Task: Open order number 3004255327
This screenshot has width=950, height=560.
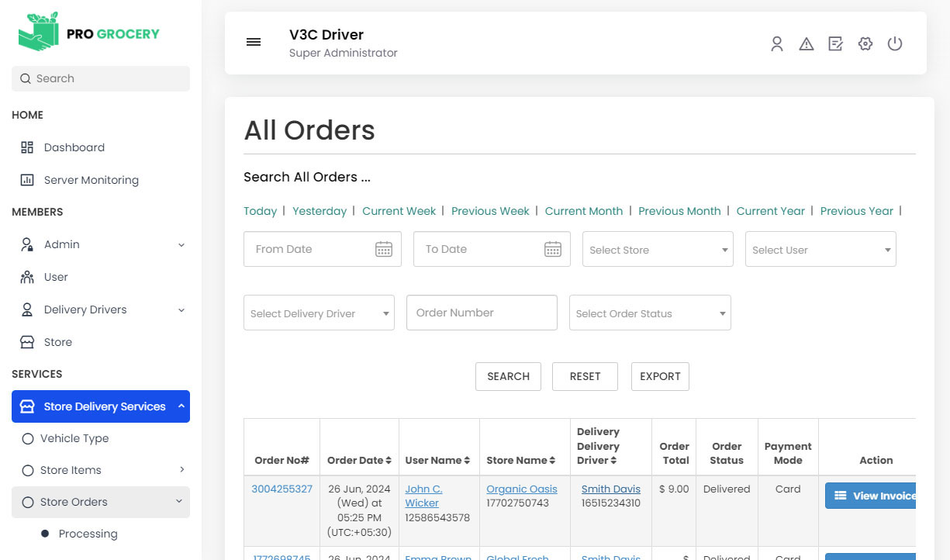Action: 282,489
